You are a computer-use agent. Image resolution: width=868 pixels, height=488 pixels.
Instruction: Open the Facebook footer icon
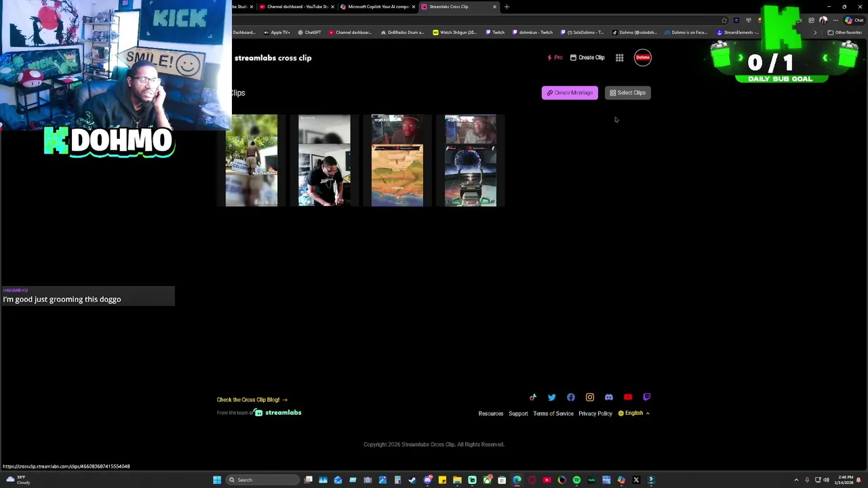point(571,397)
